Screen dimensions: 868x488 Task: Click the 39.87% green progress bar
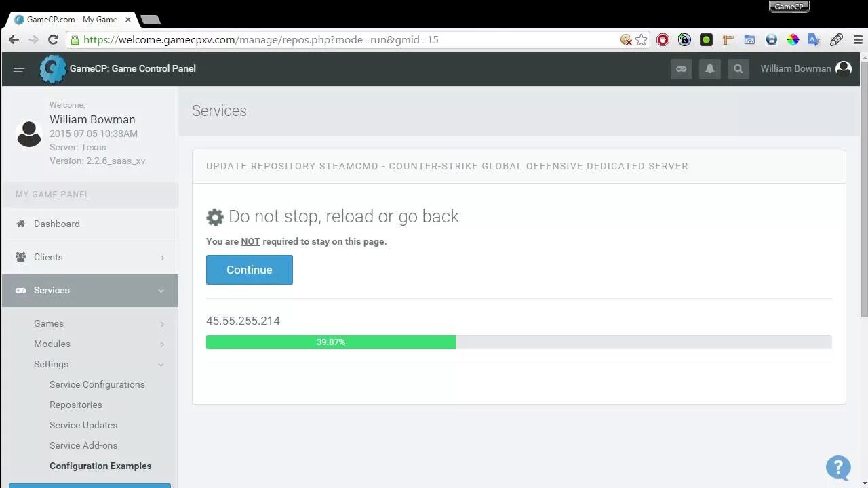pos(331,342)
